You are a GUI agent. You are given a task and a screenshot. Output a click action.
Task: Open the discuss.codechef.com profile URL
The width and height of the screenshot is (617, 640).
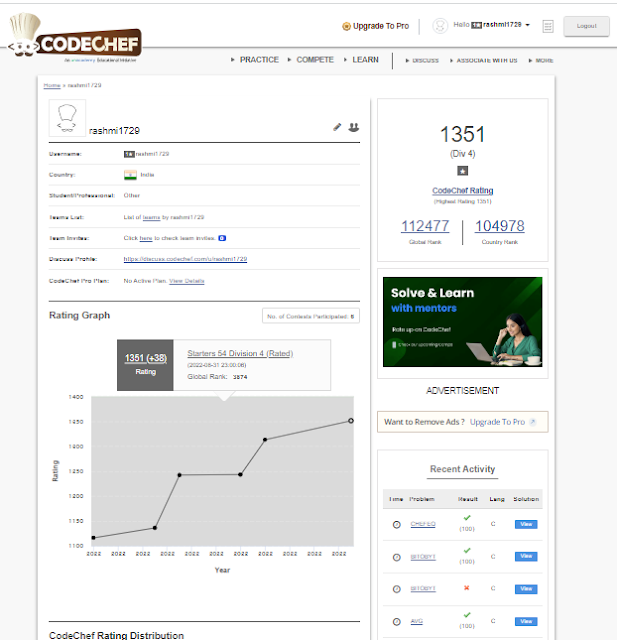point(185,259)
